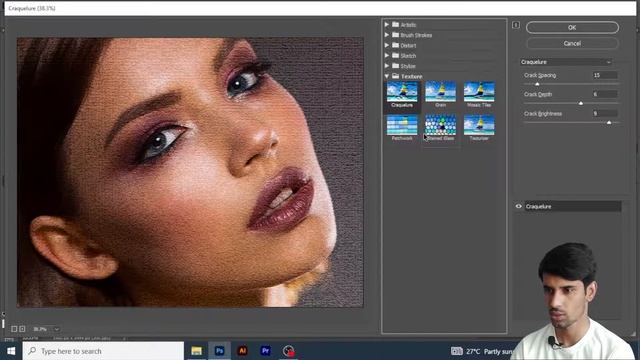Adjust the Crack Brightness slider handle

(609, 122)
